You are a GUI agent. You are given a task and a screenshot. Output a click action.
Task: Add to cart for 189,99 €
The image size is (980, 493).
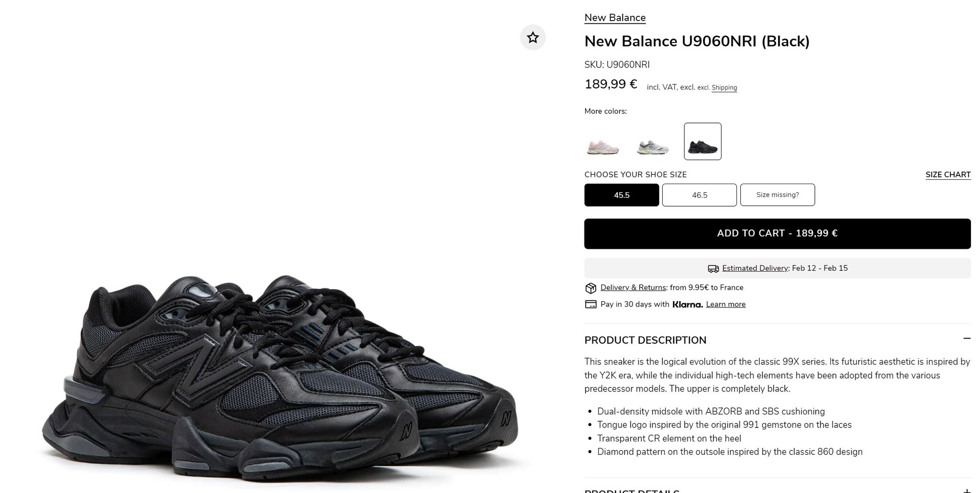tap(777, 233)
